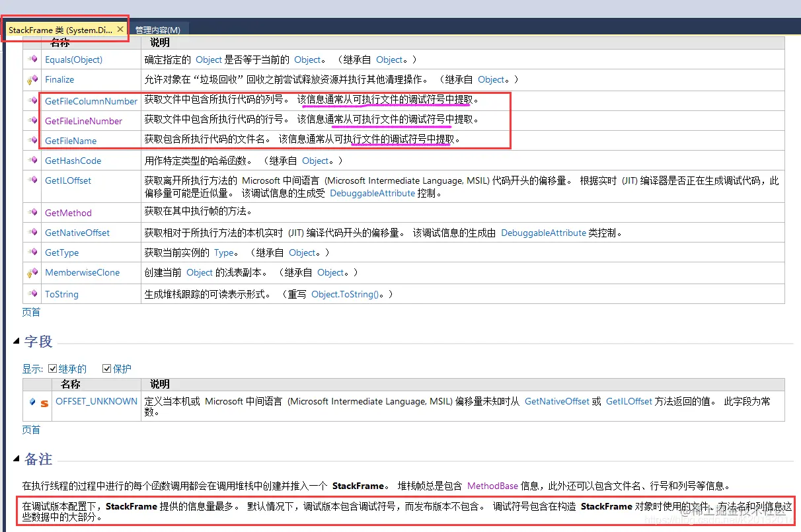Click the method icon beside GetFileLineNumber
Image resolution: width=801 pixels, height=532 pixels.
point(32,121)
